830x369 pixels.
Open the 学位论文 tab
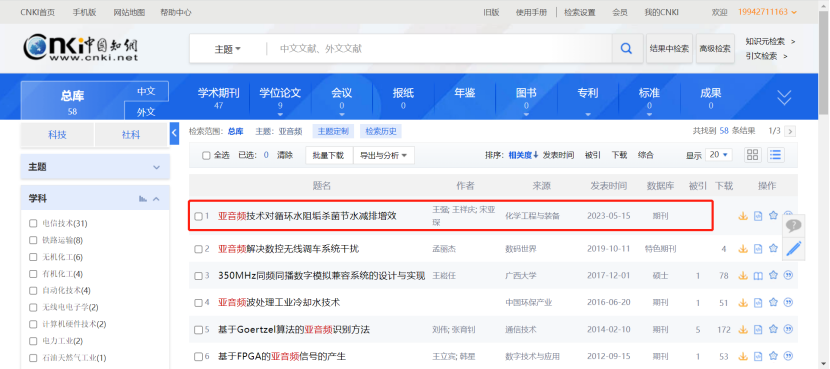click(280, 98)
